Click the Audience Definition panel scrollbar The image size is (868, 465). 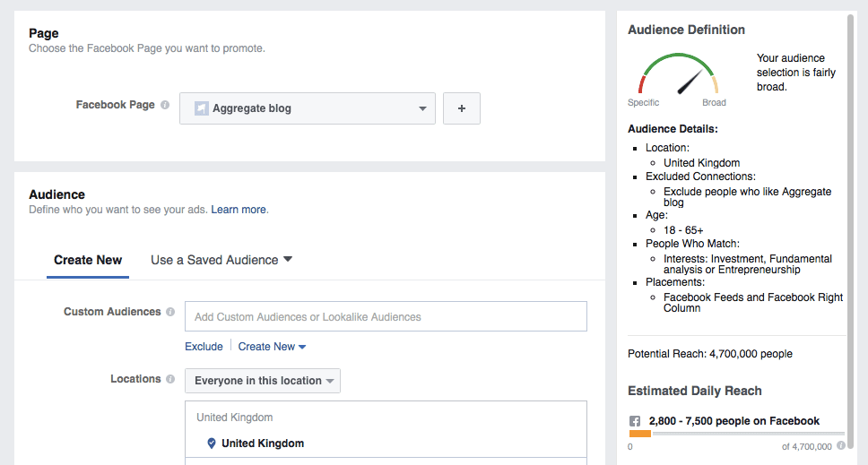tap(851, 232)
